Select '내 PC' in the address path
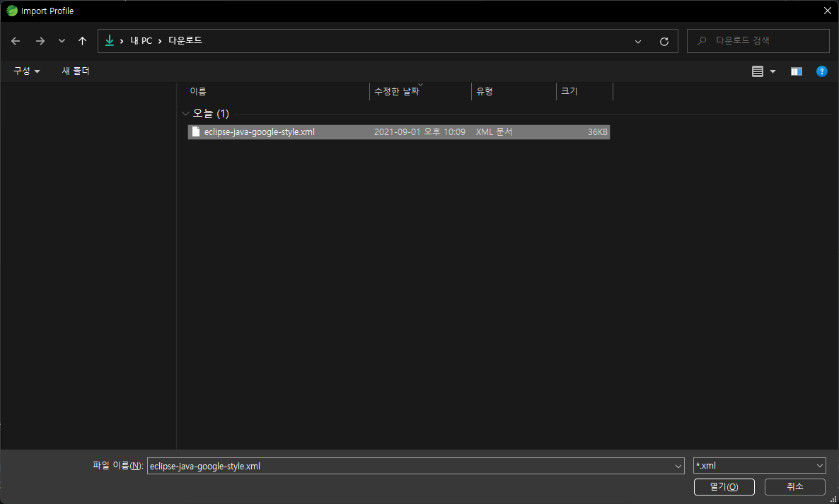The image size is (839, 504). [141, 40]
